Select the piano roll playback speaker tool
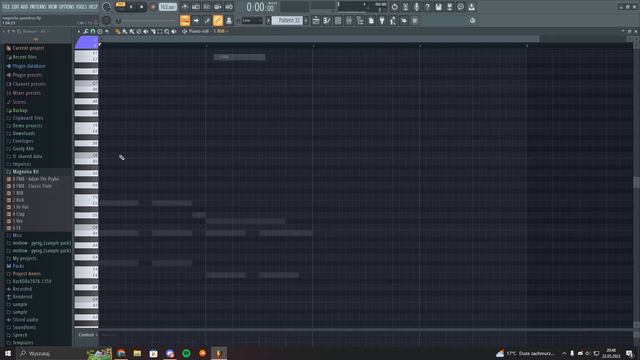 [173, 31]
